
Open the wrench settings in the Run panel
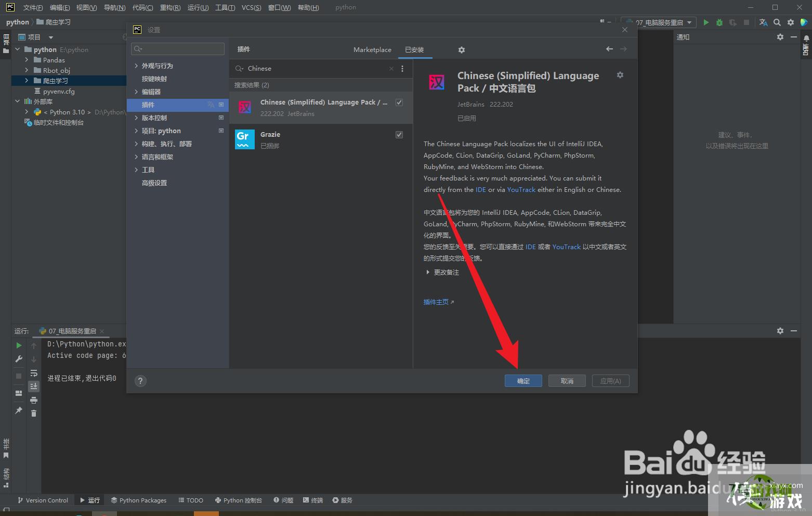point(19,359)
